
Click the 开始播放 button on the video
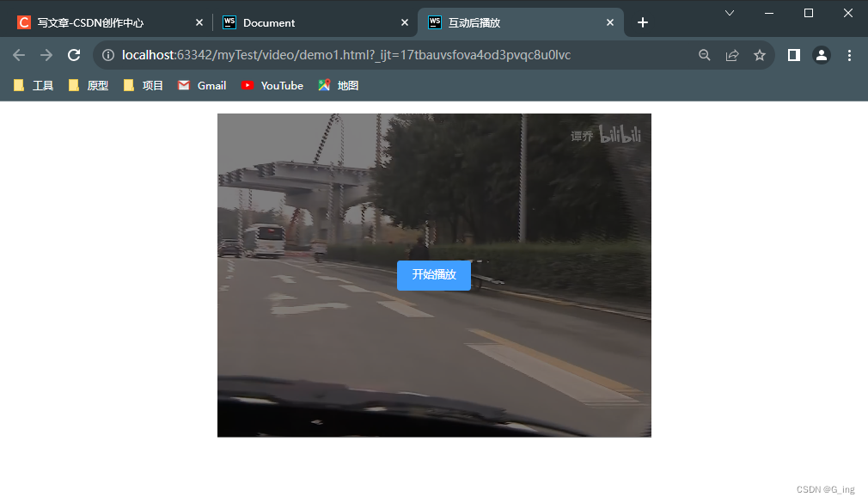(434, 275)
